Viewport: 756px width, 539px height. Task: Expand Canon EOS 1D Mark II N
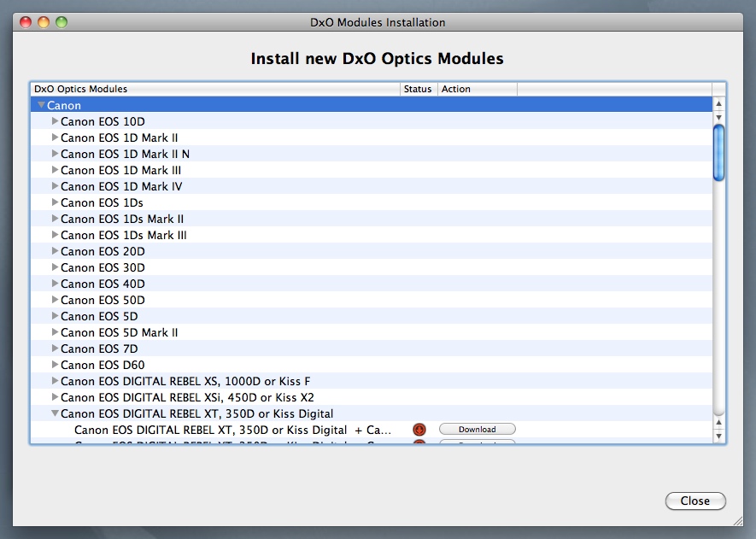[x=56, y=154]
